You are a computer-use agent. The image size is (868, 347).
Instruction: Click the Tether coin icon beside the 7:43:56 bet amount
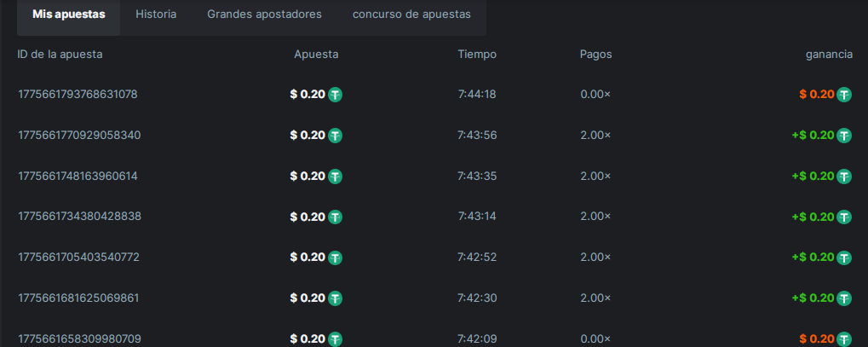pyautogui.click(x=336, y=135)
